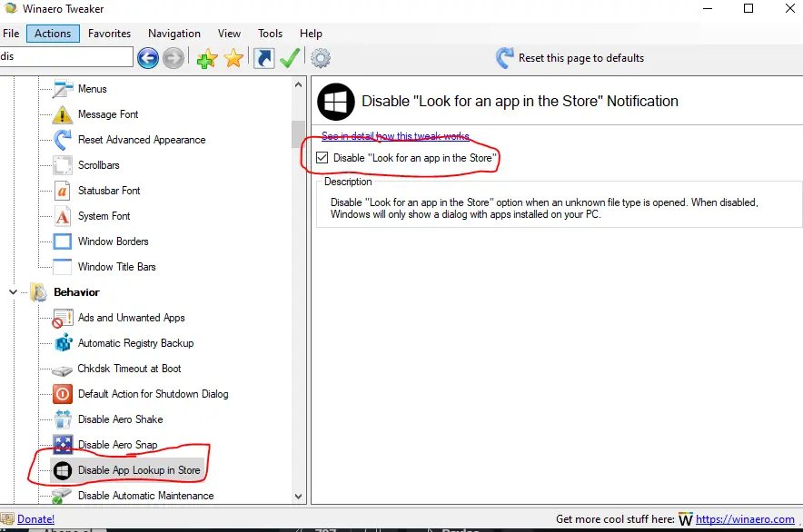Select "Menus" in the tree
Screen dimensions: 803x532
(x=92, y=89)
